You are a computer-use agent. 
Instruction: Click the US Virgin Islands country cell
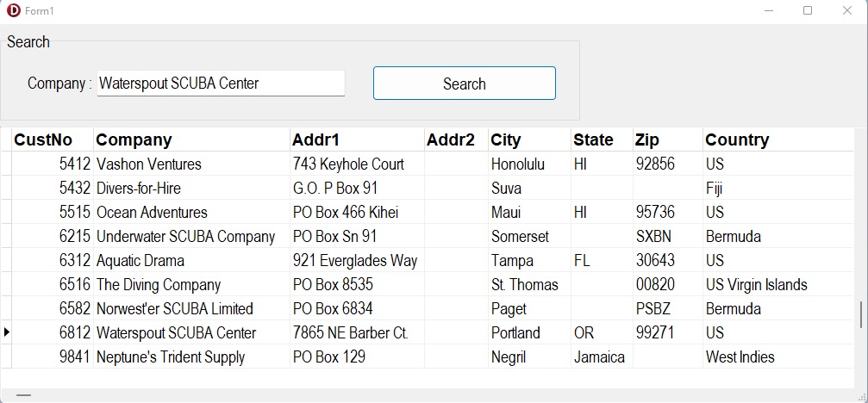(x=756, y=284)
